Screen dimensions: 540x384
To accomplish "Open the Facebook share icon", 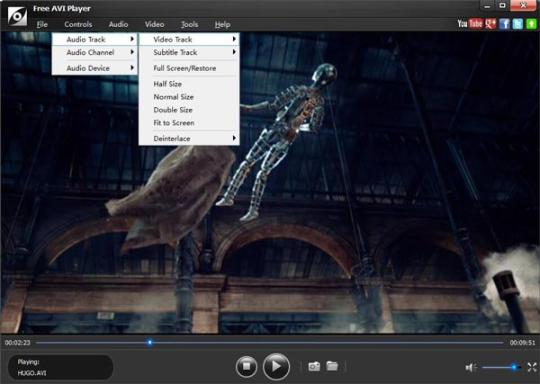I will [504, 24].
